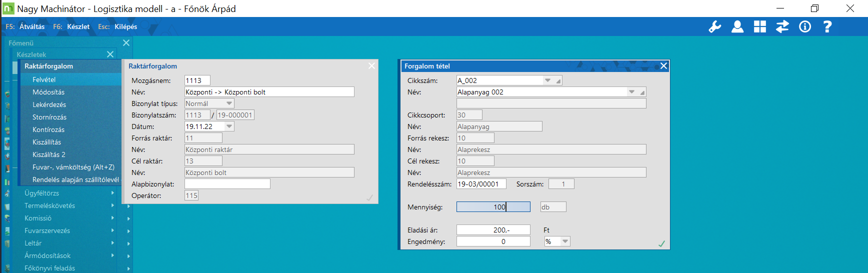Click Esc Kilépés shortcut

[117, 26]
